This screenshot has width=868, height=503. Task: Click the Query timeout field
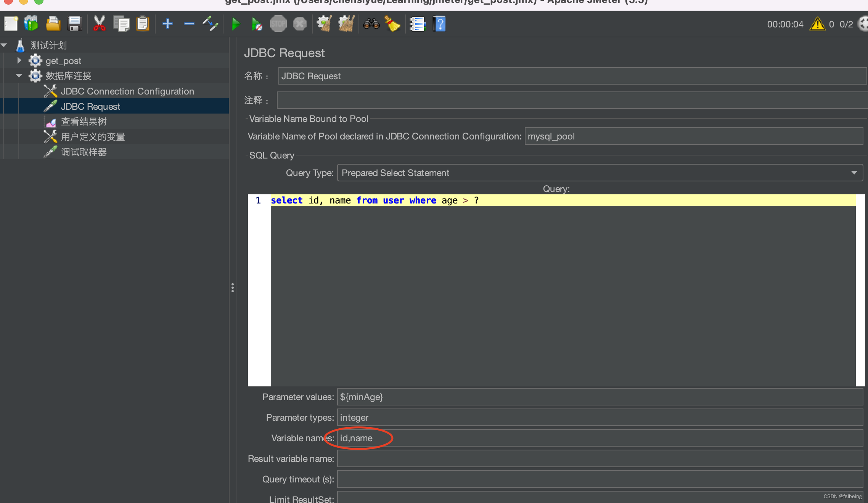(x=600, y=479)
